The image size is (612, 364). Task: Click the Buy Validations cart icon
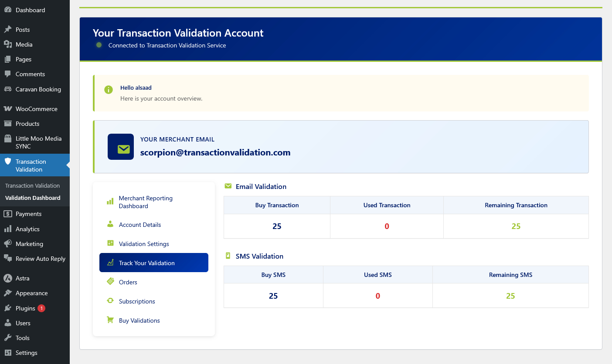point(110,320)
